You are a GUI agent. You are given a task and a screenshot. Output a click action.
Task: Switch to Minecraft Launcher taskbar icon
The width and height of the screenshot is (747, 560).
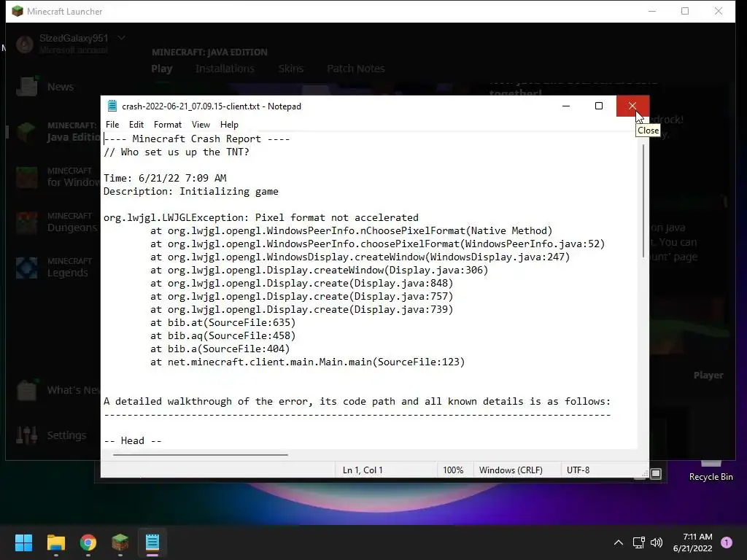(120, 542)
